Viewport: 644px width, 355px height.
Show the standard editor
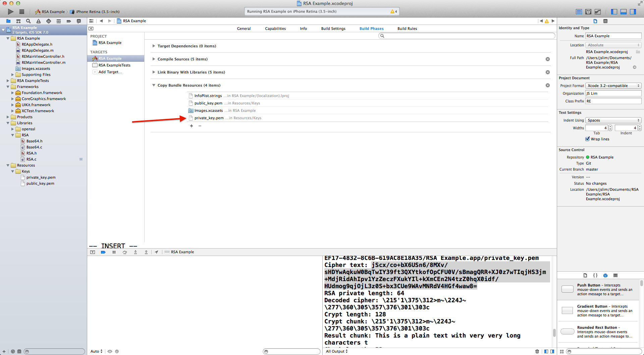coord(579,12)
